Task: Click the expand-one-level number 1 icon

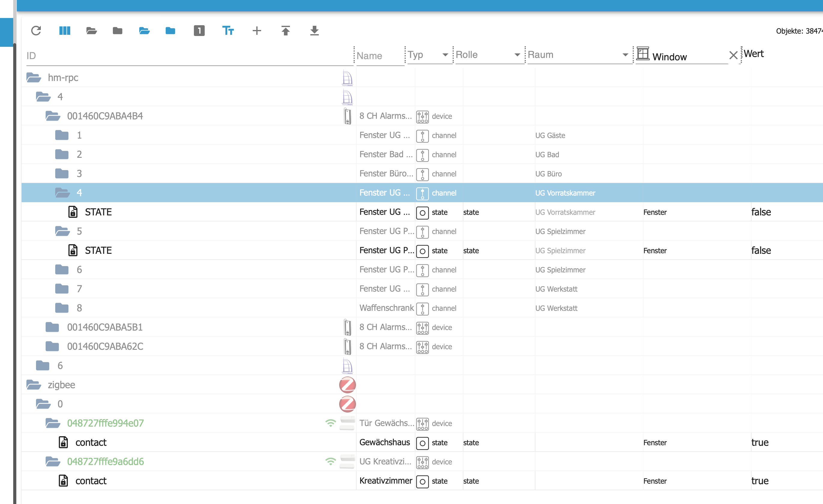Action: [199, 31]
